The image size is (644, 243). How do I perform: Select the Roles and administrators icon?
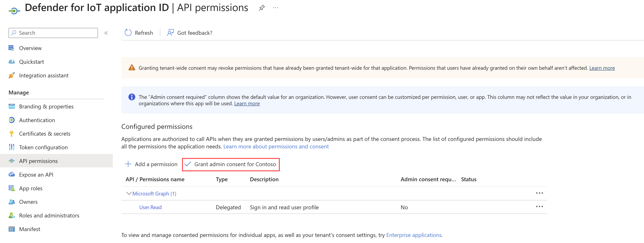point(12,215)
